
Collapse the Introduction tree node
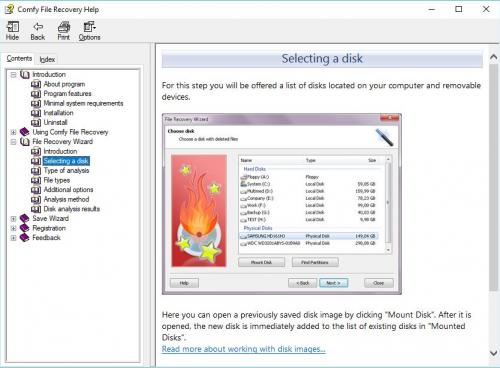pos(13,75)
